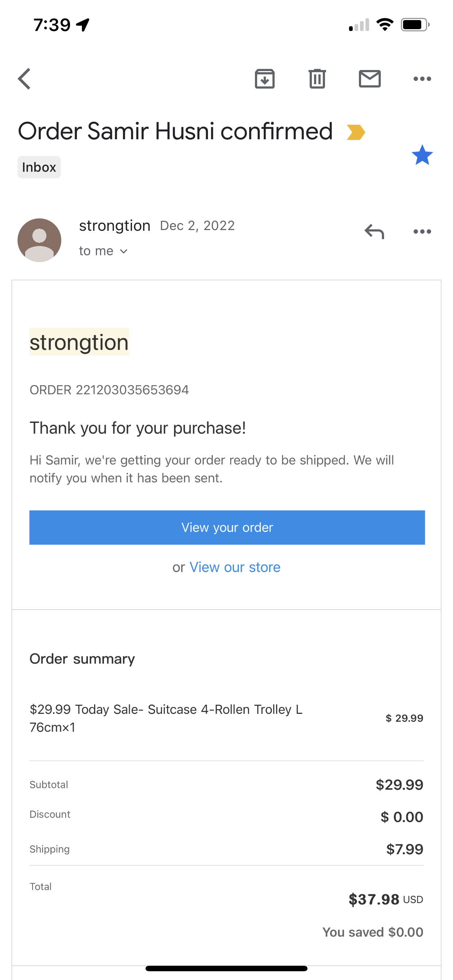Open message options beside reply arrow

(x=422, y=231)
